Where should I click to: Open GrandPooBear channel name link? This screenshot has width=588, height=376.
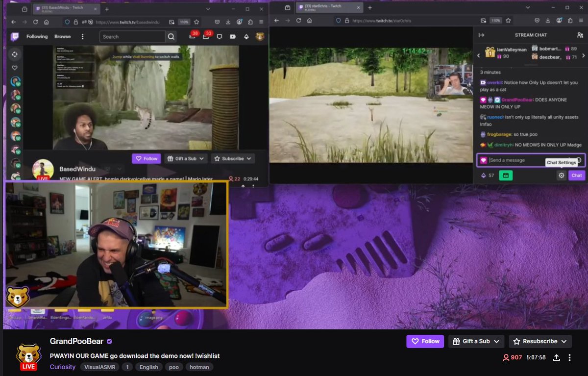point(77,341)
